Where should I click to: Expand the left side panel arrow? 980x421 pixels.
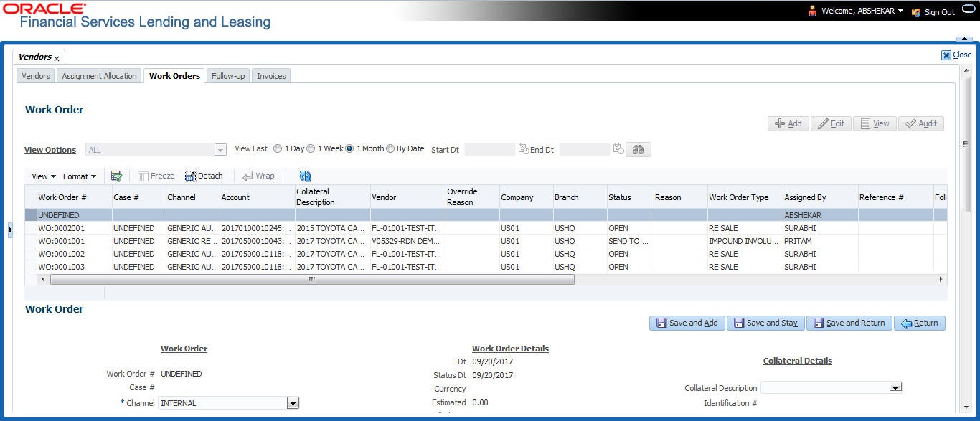pyautogui.click(x=10, y=230)
